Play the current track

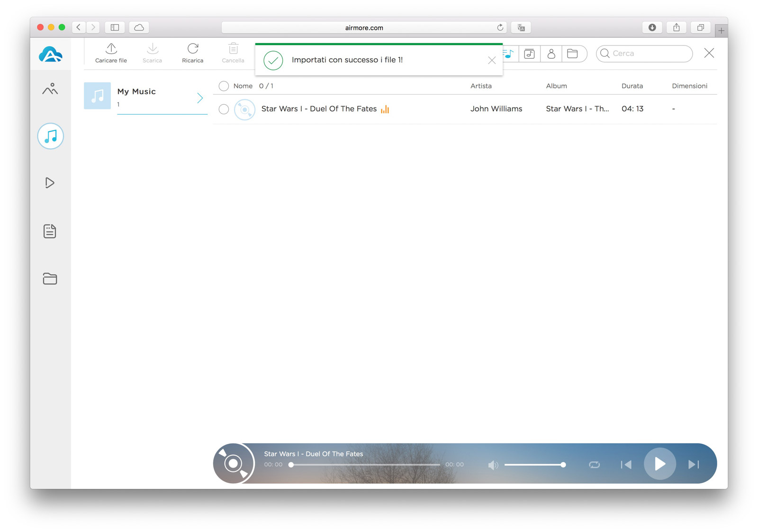pos(659,464)
